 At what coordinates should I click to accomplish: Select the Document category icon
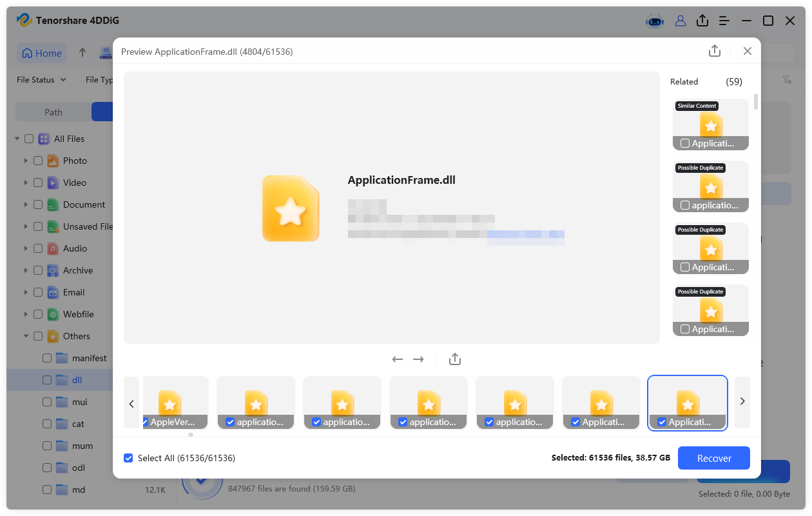pos(53,204)
